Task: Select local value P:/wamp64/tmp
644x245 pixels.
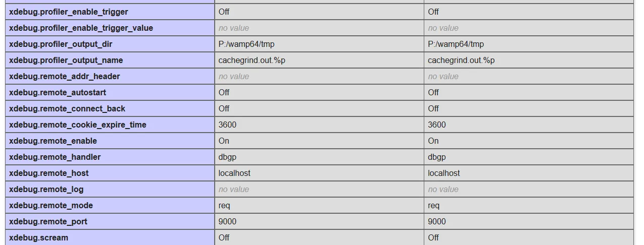Action: 246,44
